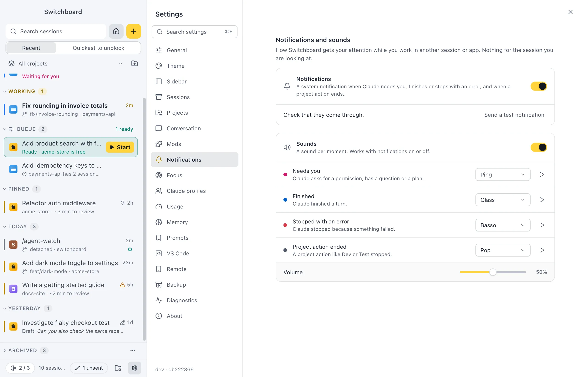This screenshot has width=588, height=377.
Task: Open the Needs you Ping dropdown
Action: pyautogui.click(x=503, y=174)
